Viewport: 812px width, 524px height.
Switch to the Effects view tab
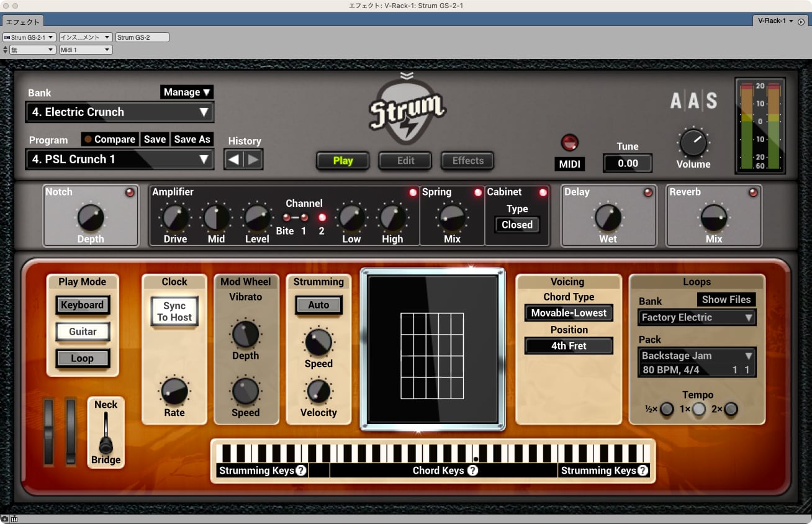coord(467,161)
